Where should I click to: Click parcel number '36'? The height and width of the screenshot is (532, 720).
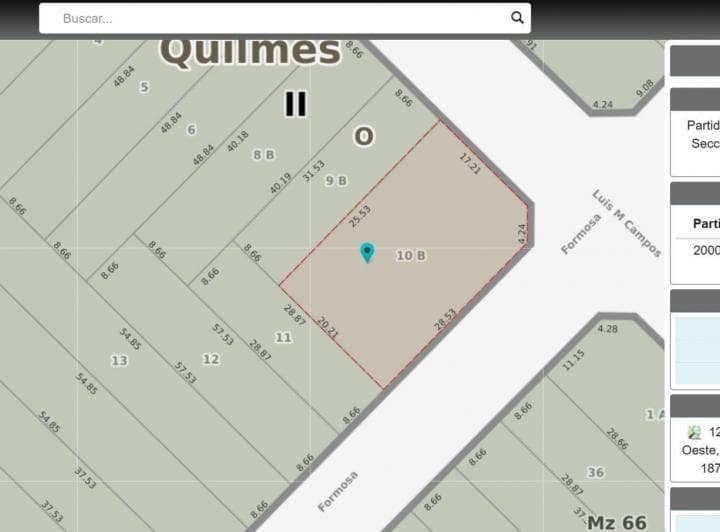pos(596,472)
